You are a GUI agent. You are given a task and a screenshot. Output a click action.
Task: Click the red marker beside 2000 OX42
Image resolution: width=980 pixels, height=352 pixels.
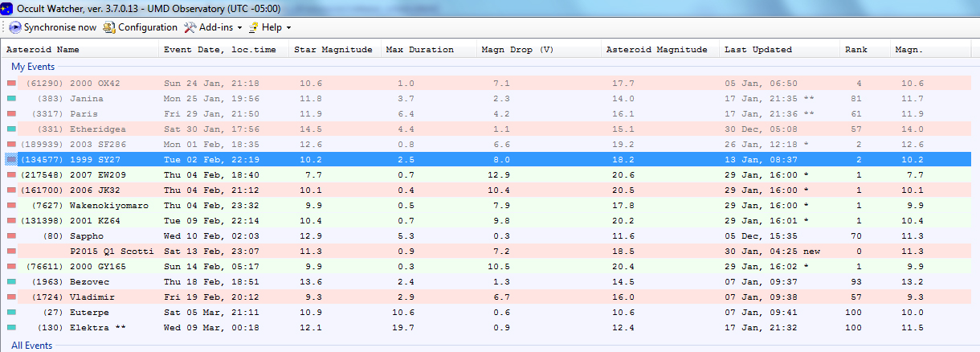coord(12,84)
